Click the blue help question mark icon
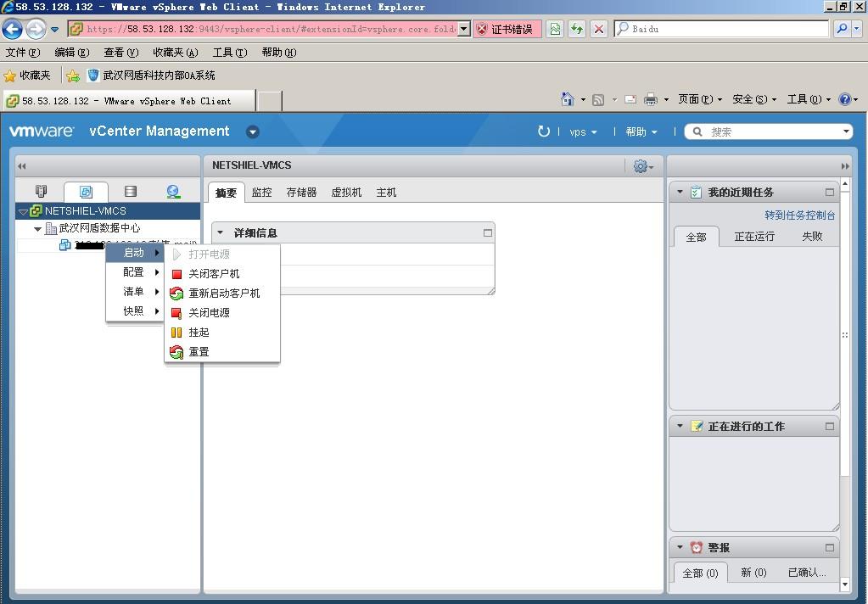The height and width of the screenshot is (604, 868). coord(845,99)
